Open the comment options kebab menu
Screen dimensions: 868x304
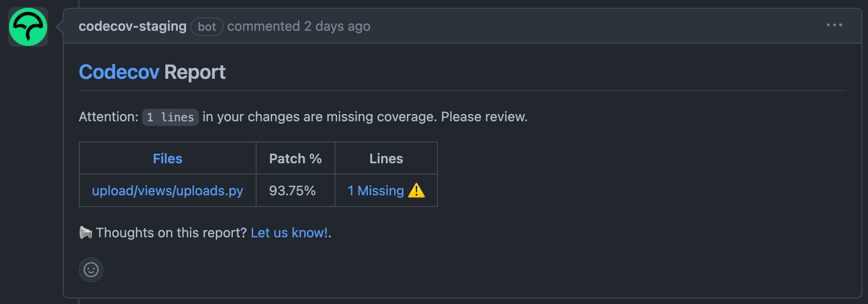tap(833, 26)
